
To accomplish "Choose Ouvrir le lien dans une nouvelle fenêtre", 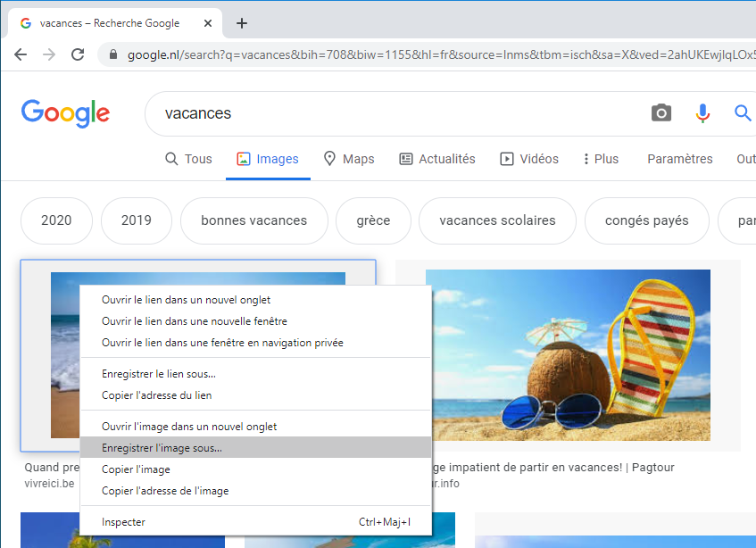I will tap(255, 321).
